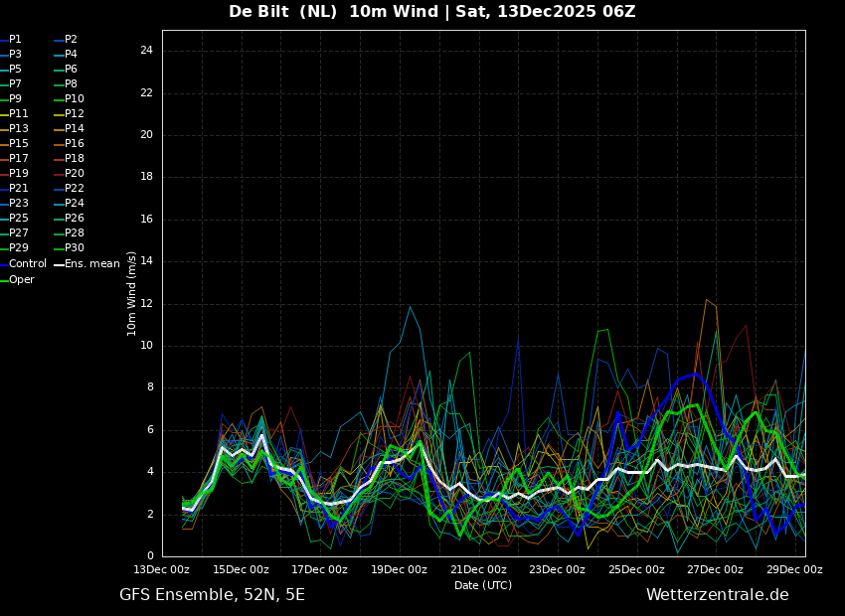The image size is (845, 616).
Task: Click the 12 y-axis tick label
Action: (146, 304)
